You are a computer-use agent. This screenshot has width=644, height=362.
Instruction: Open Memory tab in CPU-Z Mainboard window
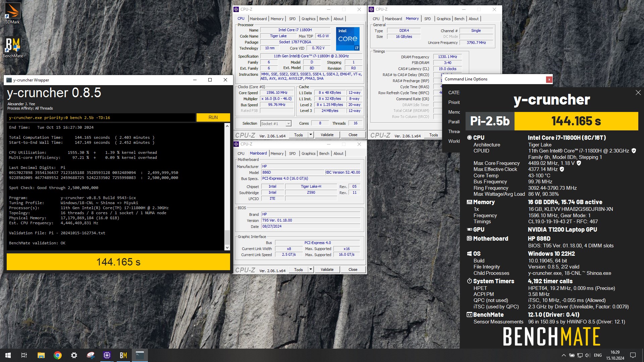277,154
